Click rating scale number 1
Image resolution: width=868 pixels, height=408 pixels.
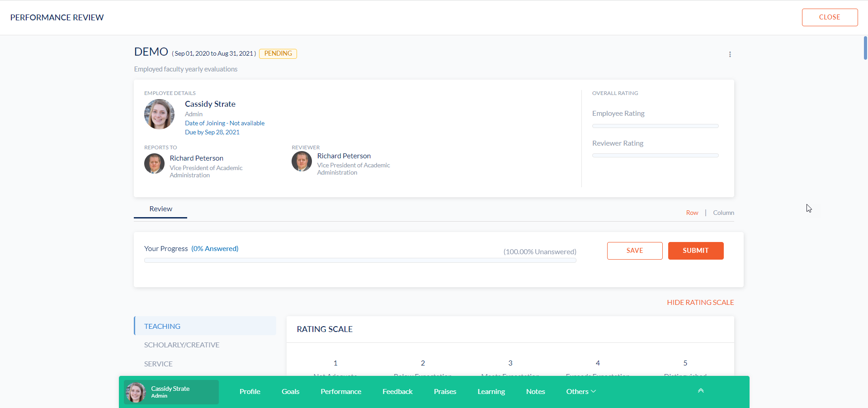(x=335, y=363)
